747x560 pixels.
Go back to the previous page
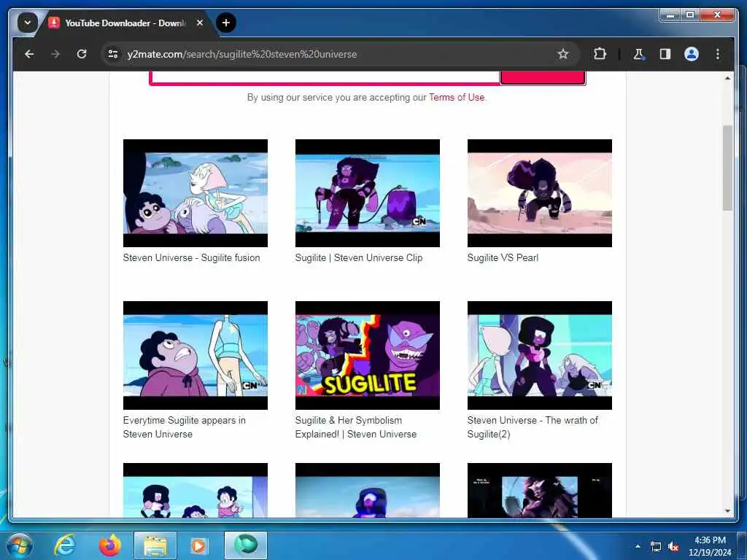tap(29, 54)
